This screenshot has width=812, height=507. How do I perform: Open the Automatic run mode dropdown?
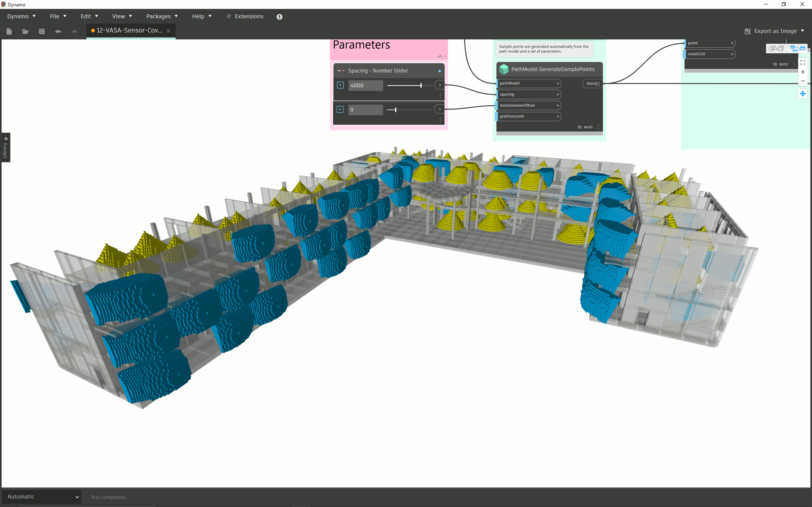[42, 497]
